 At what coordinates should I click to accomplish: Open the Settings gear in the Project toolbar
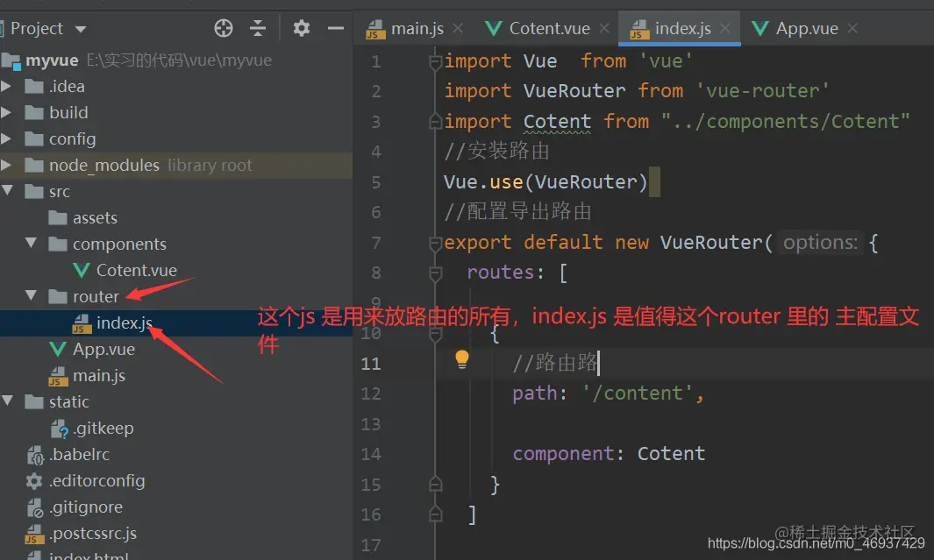pyautogui.click(x=302, y=28)
